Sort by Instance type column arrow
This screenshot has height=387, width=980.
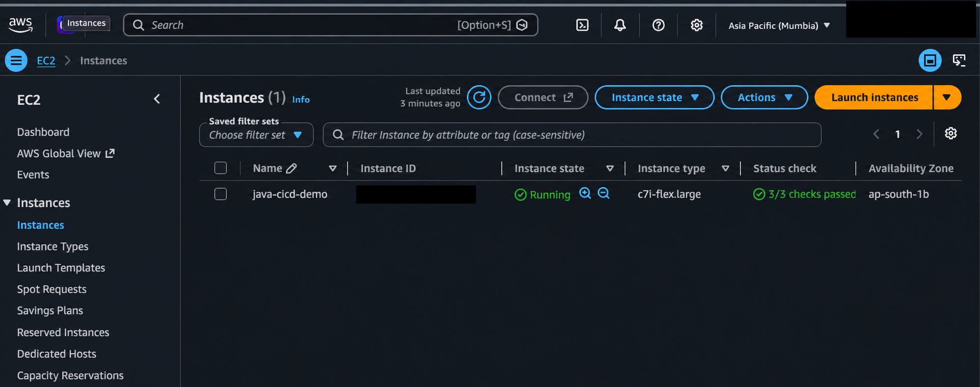click(x=725, y=168)
